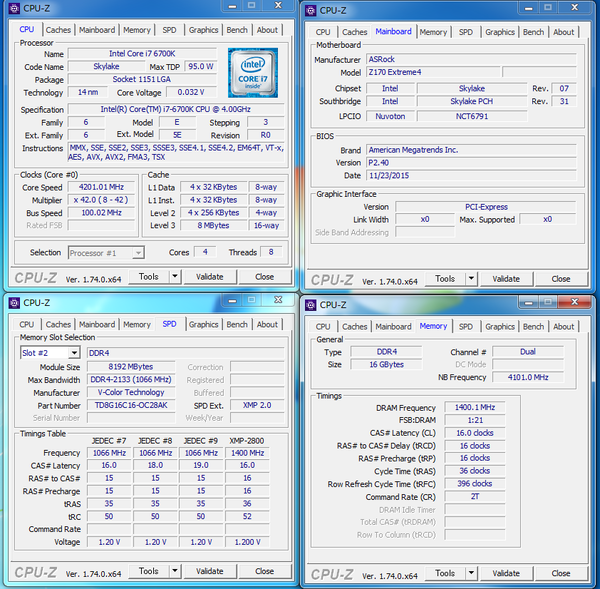Click Close button in the CPU window
Viewport: 600px width, 589px height.
pyautogui.click(x=264, y=276)
